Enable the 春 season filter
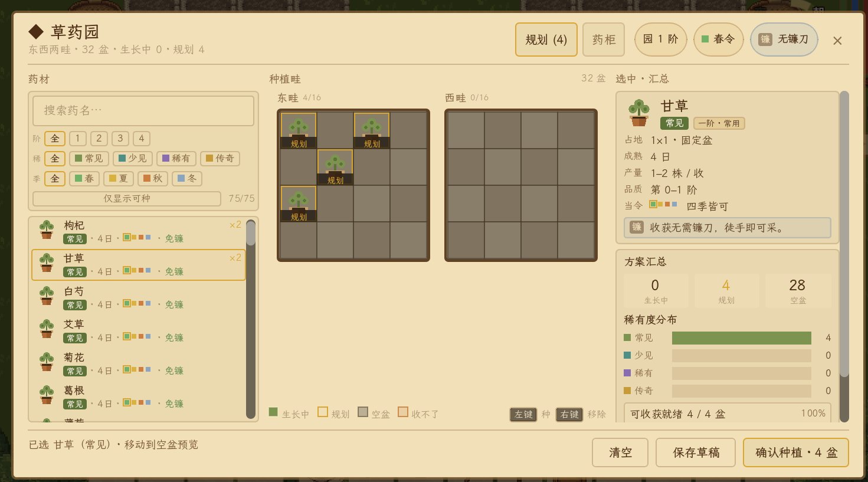 point(84,178)
